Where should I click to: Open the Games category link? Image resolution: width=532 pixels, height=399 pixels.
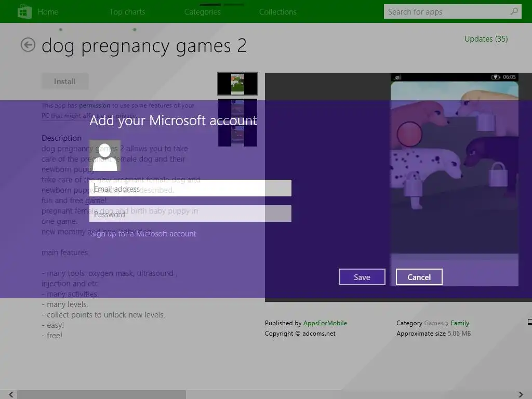pos(434,323)
